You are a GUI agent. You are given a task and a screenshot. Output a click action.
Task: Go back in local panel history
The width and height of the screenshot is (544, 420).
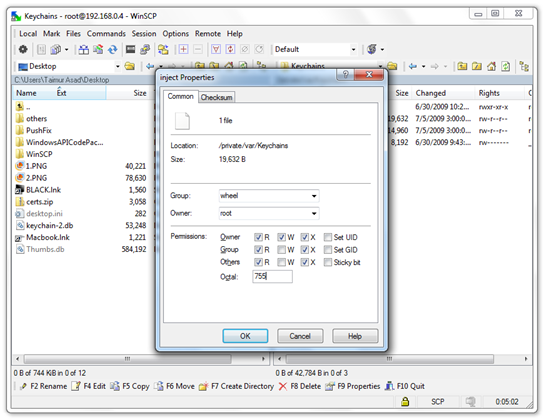pyautogui.click(x=150, y=66)
